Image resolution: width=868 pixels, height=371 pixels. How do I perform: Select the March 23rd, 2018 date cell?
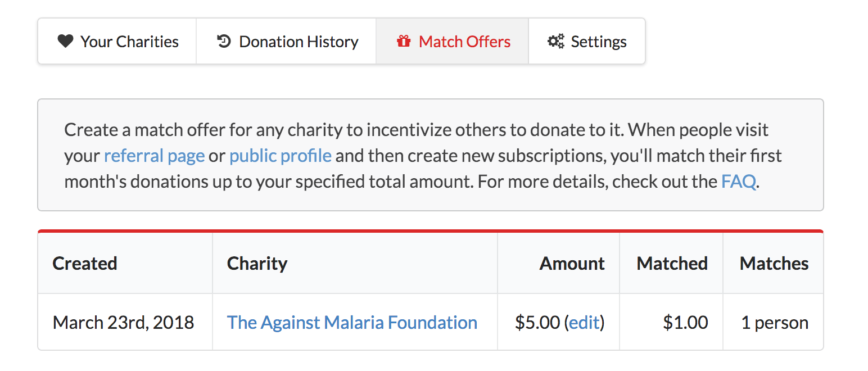pyautogui.click(x=123, y=323)
